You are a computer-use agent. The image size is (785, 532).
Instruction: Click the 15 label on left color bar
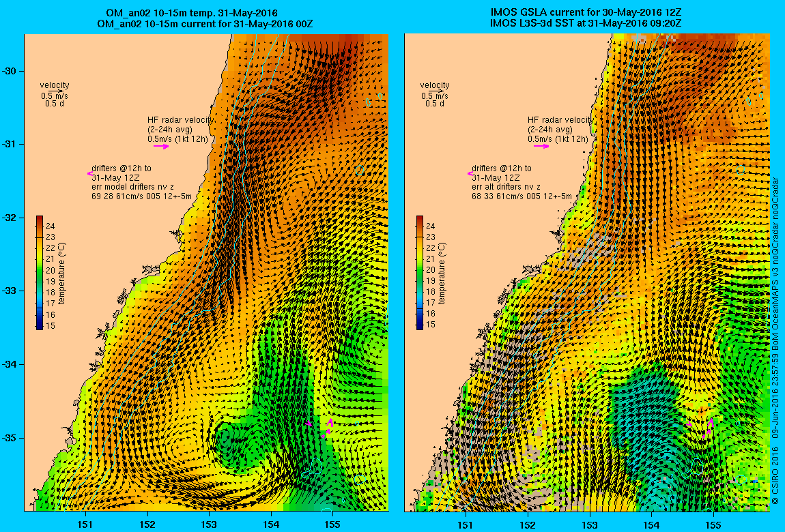tap(51, 326)
